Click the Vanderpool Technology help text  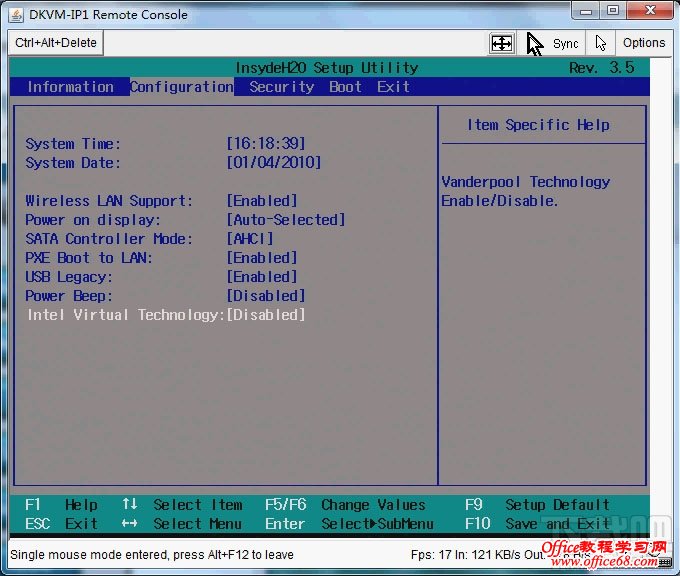click(x=526, y=191)
